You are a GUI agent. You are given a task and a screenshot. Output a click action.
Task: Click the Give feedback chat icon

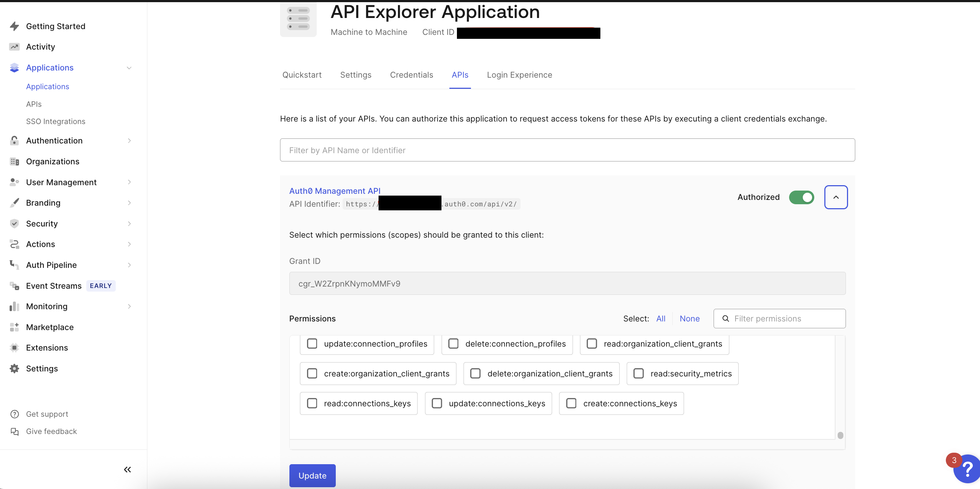(x=14, y=431)
